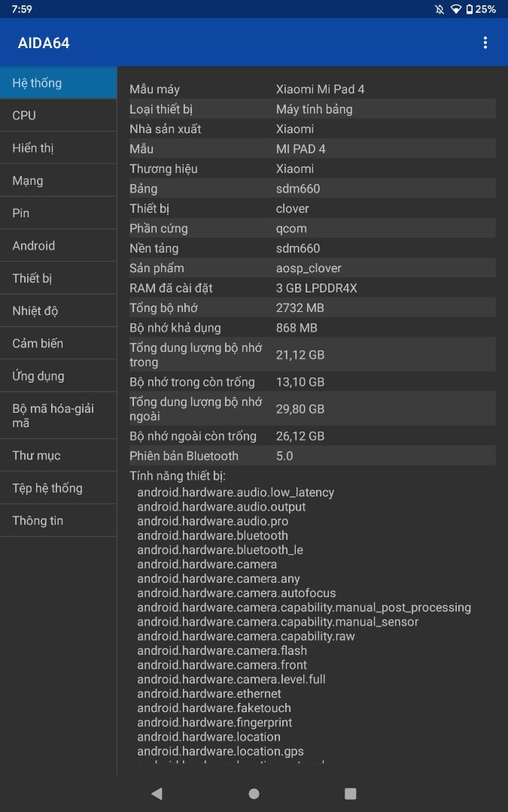
Task: Select the Pin battery section
Action: (58, 214)
